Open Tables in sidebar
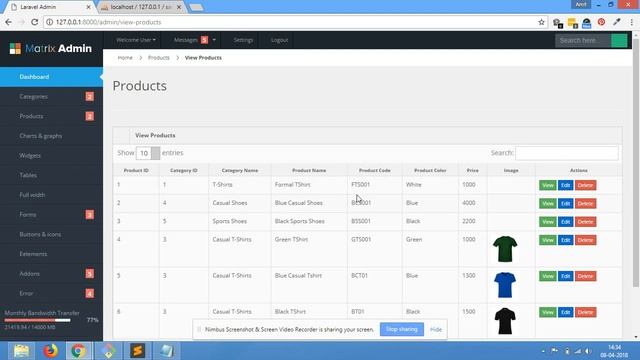Viewport: 640px width, 360px height. coord(51,175)
